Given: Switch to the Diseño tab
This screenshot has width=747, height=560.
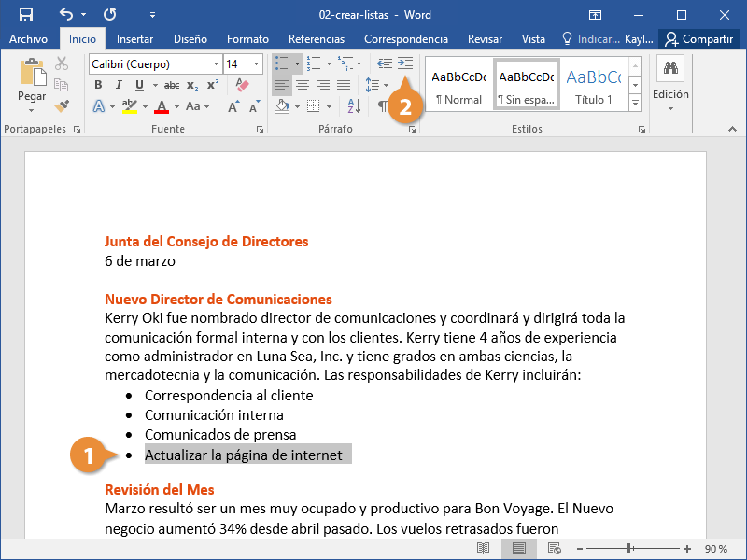Looking at the screenshot, I should click(190, 39).
